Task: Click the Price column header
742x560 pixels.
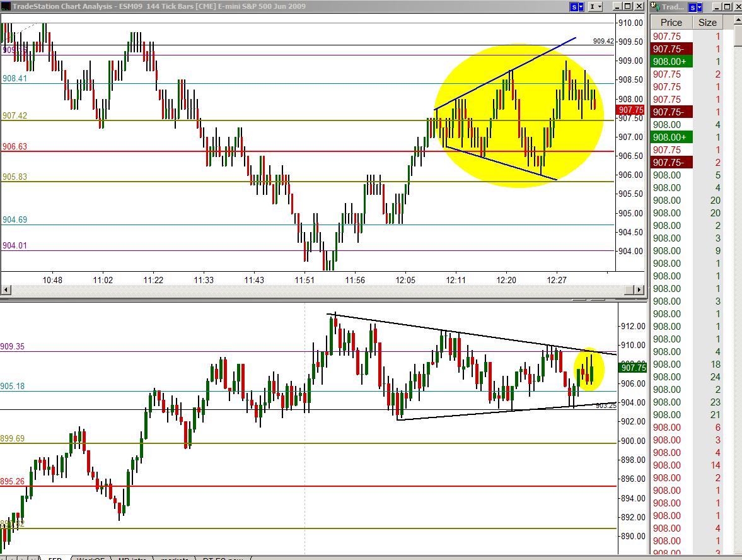Action: (671, 22)
